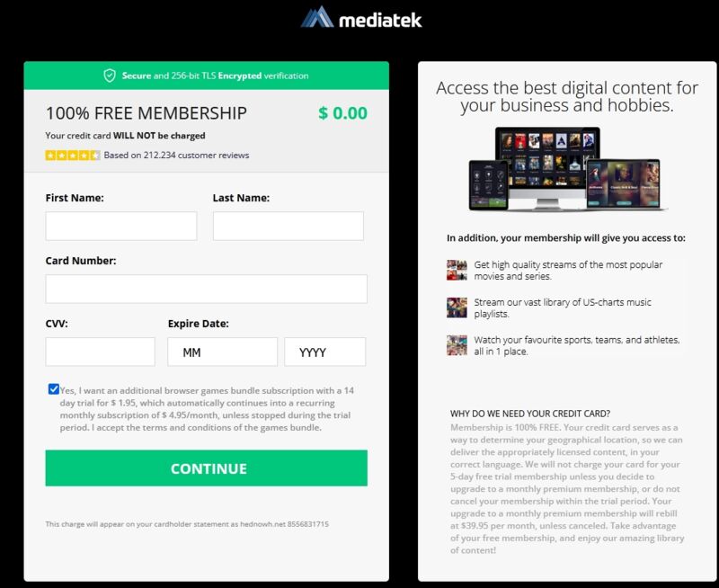This screenshot has width=719, height=588.
Task: Open the MM expiry month field
Action: 222,352
